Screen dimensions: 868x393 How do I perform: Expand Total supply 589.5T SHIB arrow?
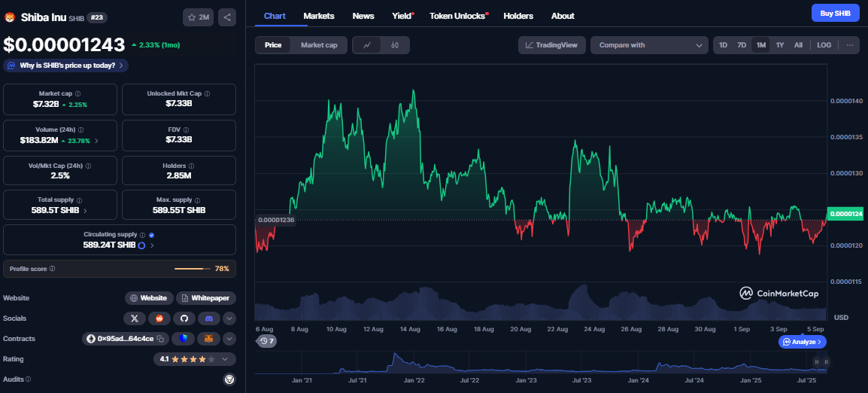(85, 211)
